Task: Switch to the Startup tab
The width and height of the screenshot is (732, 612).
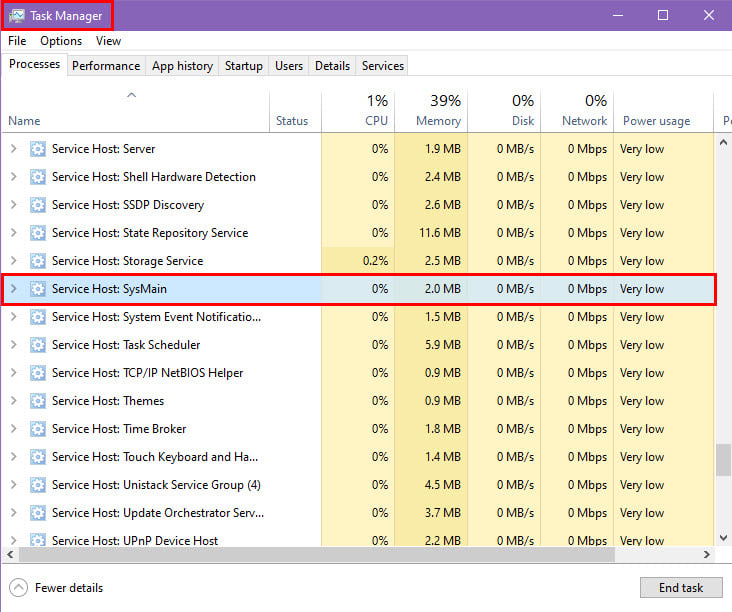Action: (244, 66)
